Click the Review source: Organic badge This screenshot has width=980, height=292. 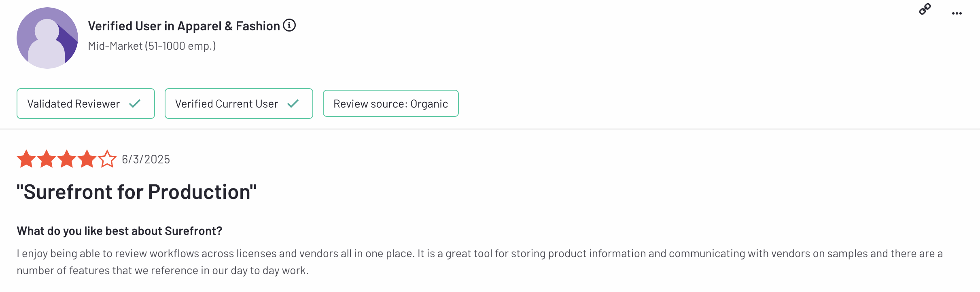(390, 104)
